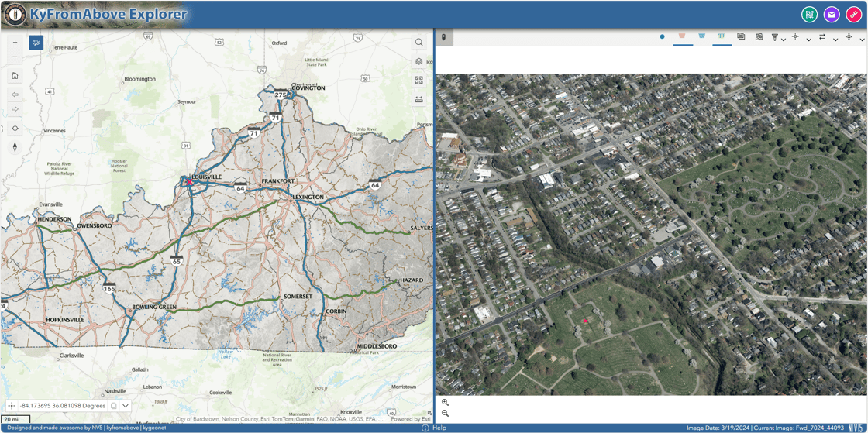Open the image gallery list icon
The height and width of the screenshot is (433, 868).
coord(741,36)
